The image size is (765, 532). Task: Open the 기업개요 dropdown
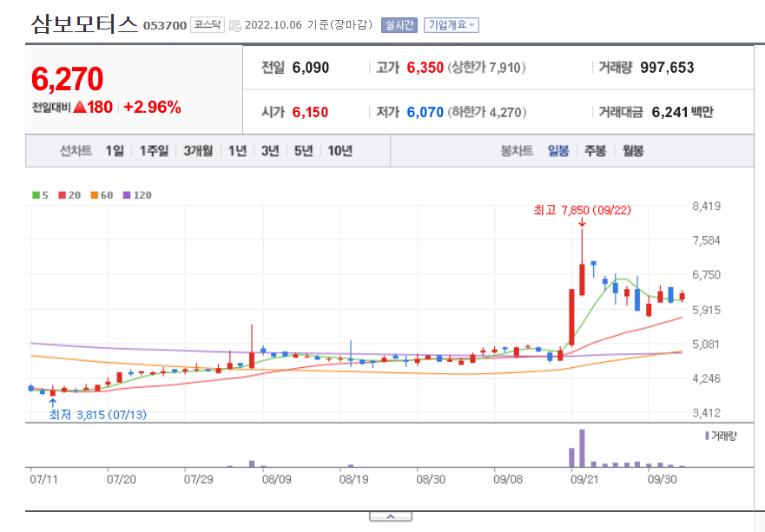coord(452,25)
